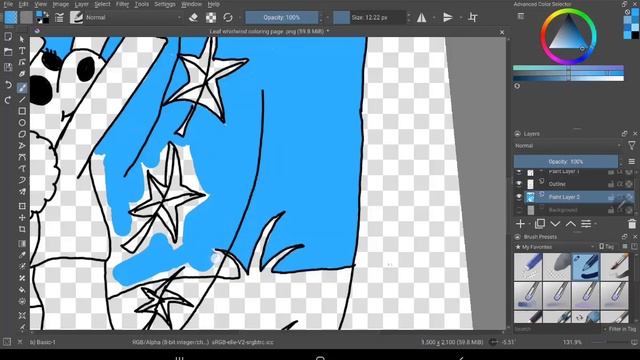
Task: Add a new layer with plus button
Action: tap(520, 224)
